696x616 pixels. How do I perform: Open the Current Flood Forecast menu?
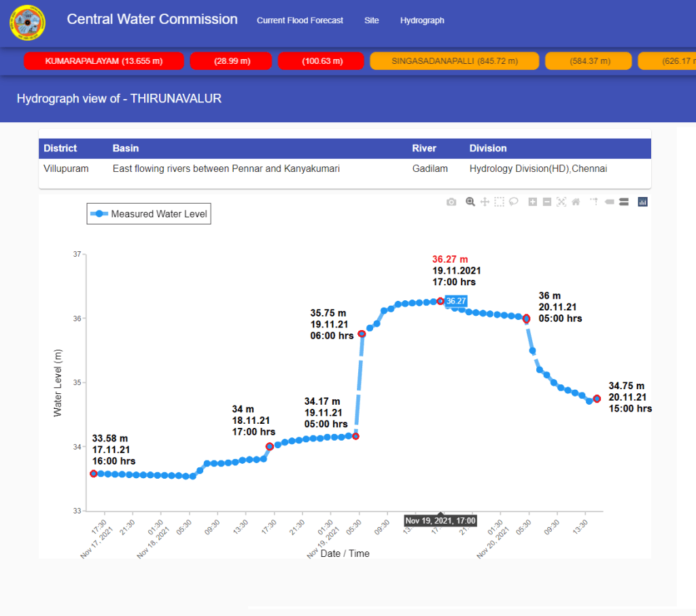300,20
